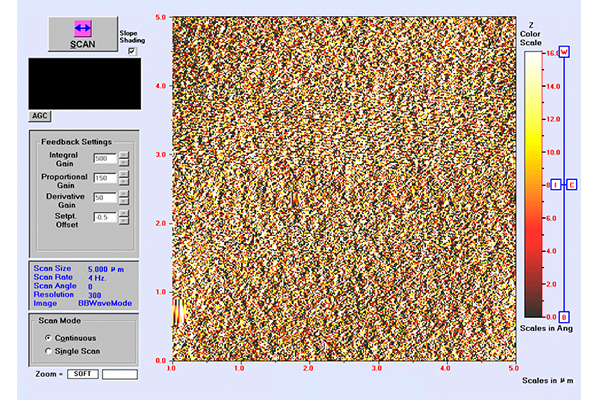Decrease Setpt. Offset with down arrow
This screenshot has width=600, height=400.
[x=124, y=221]
